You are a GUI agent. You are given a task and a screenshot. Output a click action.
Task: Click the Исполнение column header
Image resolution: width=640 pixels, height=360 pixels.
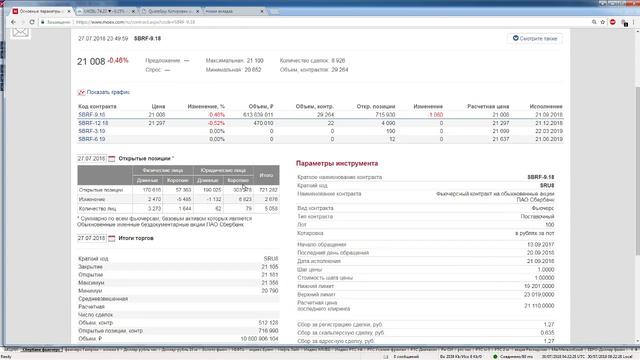546,107
